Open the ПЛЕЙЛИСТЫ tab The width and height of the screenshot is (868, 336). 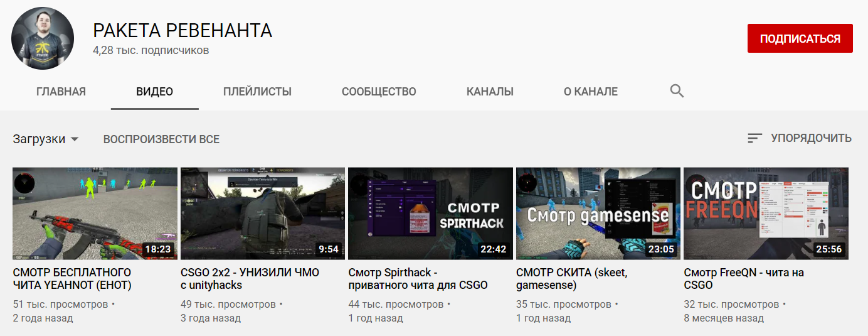pyautogui.click(x=257, y=92)
